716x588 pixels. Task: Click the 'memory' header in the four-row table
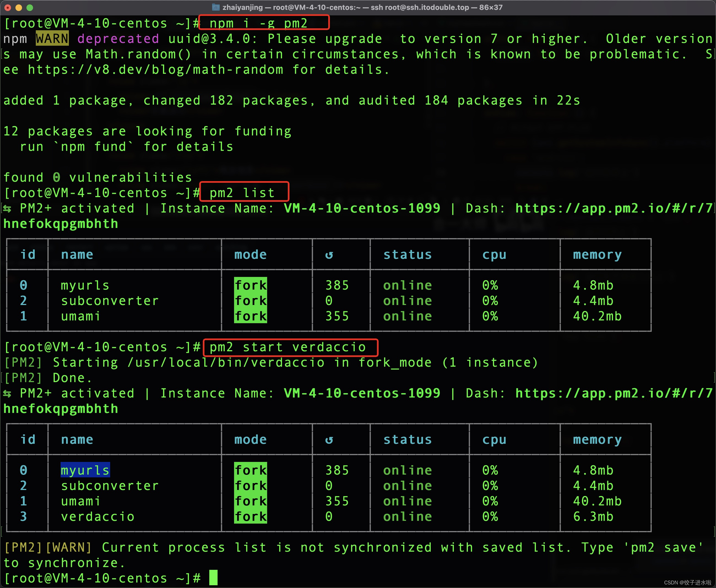tap(597, 439)
